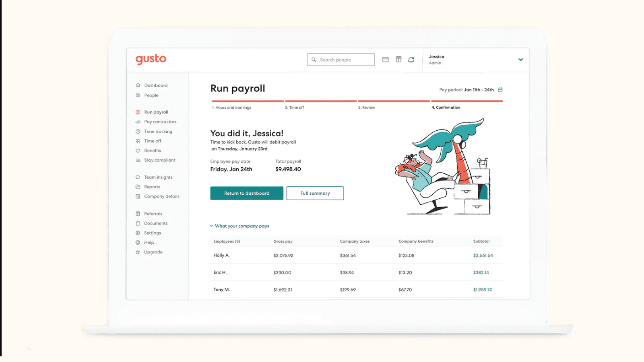Click the Time tracking clock icon
This screenshot has height=362, width=644.
[138, 131]
